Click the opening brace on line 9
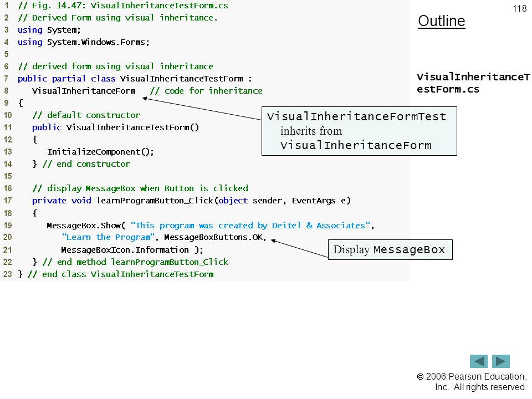Screen dimensions: 532x399 click(21, 103)
